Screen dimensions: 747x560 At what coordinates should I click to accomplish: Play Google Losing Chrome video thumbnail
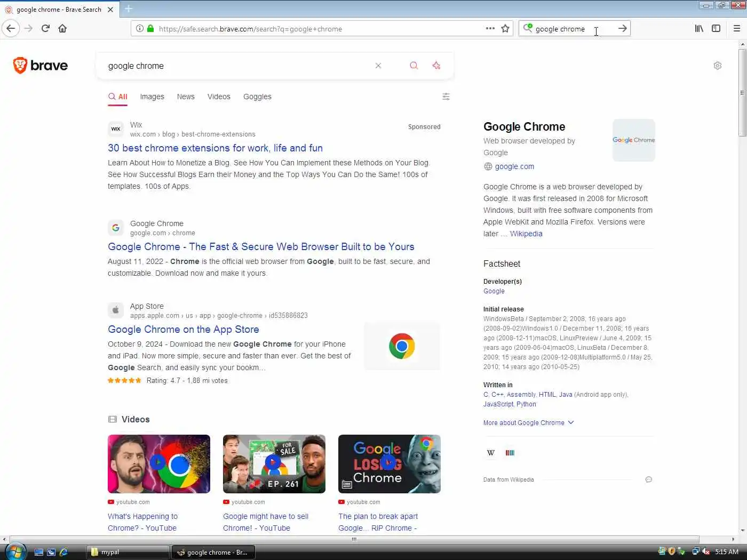click(x=390, y=463)
